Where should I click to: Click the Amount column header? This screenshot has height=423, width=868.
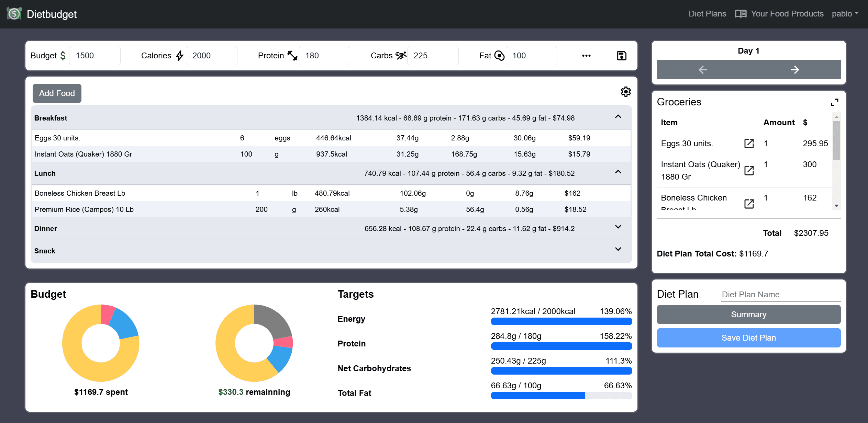point(779,123)
